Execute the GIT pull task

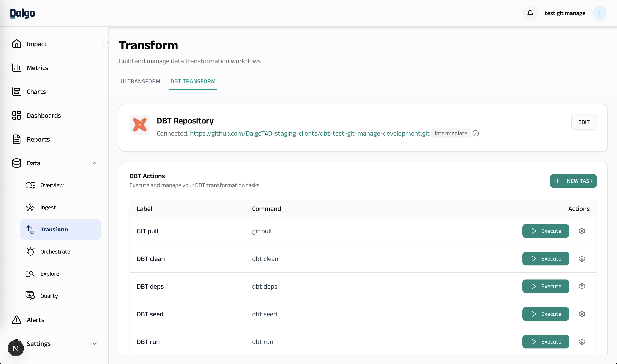point(546,231)
